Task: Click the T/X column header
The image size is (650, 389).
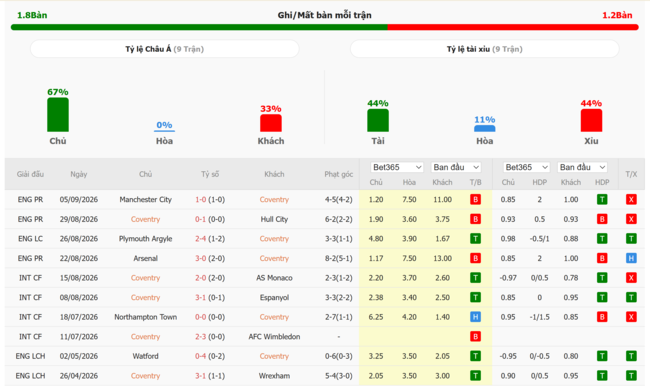Action: point(631,174)
